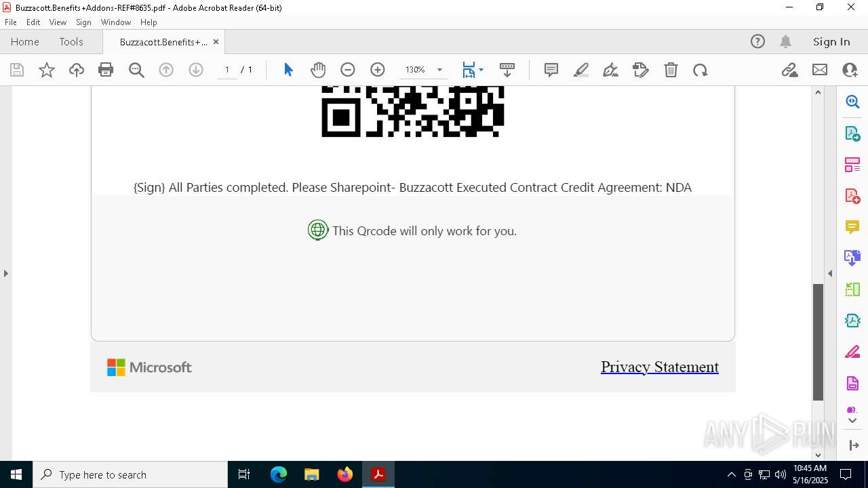Click the stamp edit tool icon
Image resolution: width=868 pixels, height=488 pixels.
(641, 70)
